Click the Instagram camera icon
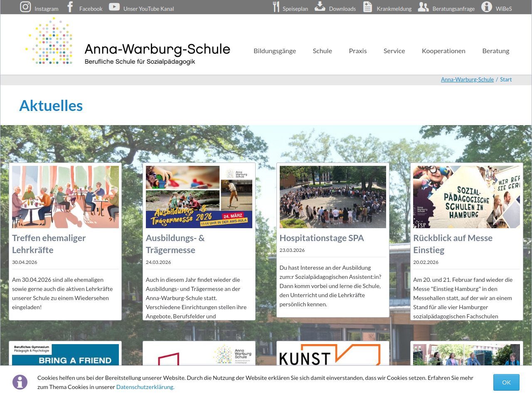The image size is (532, 399). coord(25,7)
